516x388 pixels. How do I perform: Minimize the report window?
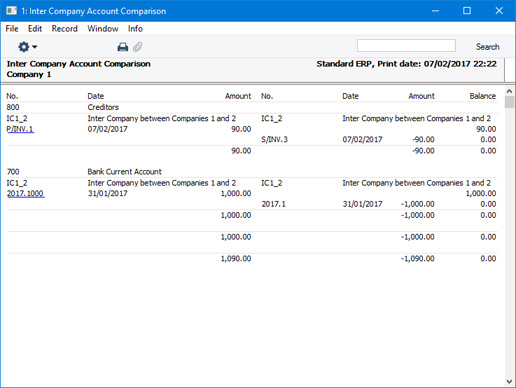tap(435, 11)
